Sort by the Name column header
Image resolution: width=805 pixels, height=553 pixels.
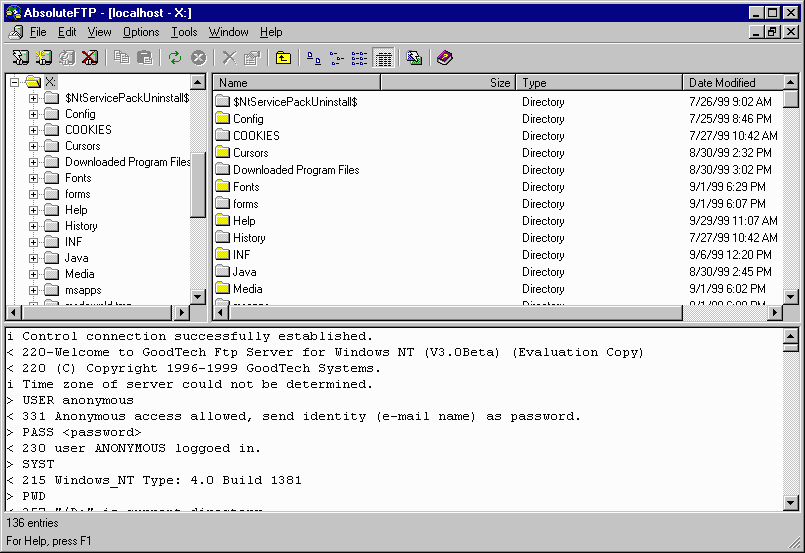click(297, 83)
